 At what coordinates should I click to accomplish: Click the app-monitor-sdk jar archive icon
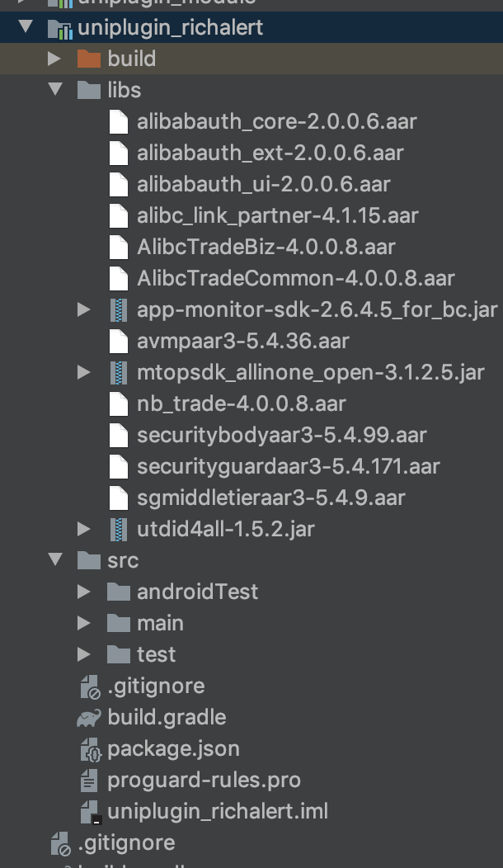(120, 309)
